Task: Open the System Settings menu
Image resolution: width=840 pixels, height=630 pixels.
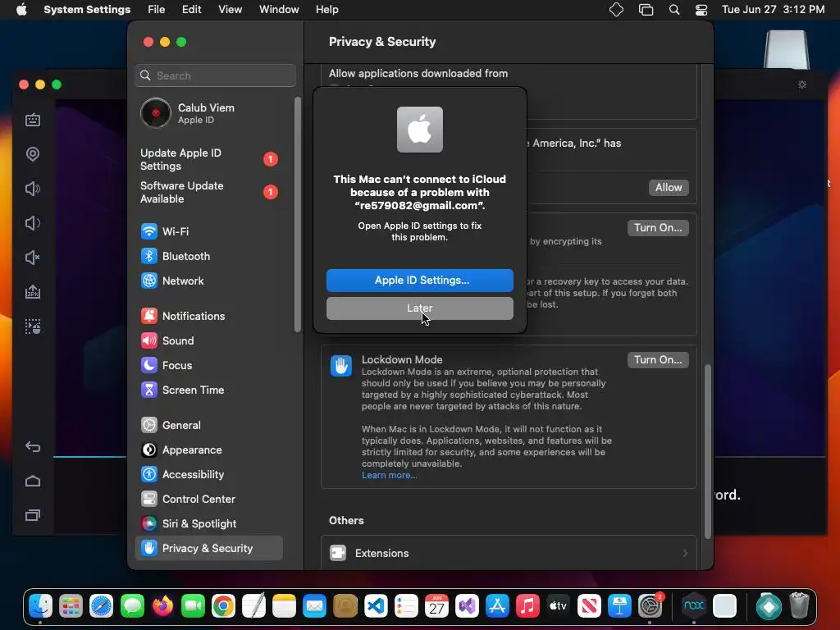Action: click(x=87, y=10)
